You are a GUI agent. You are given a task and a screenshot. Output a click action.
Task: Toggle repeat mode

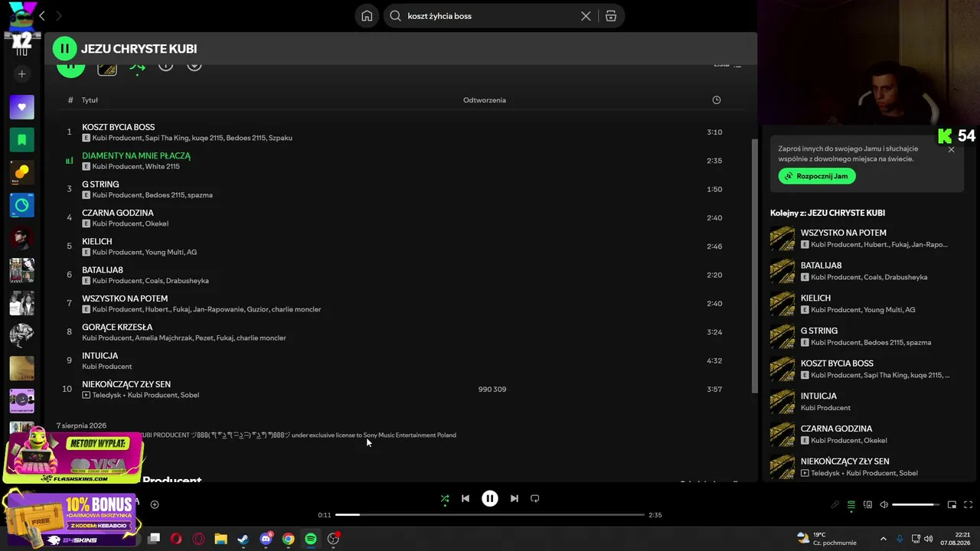click(x=535, y=498)
